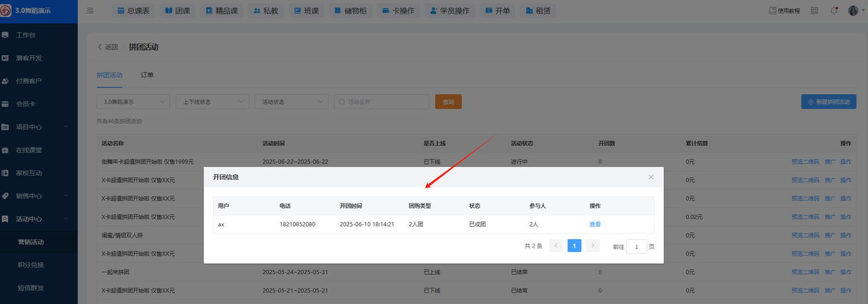Open the notification bell

(x=833, y=11)
